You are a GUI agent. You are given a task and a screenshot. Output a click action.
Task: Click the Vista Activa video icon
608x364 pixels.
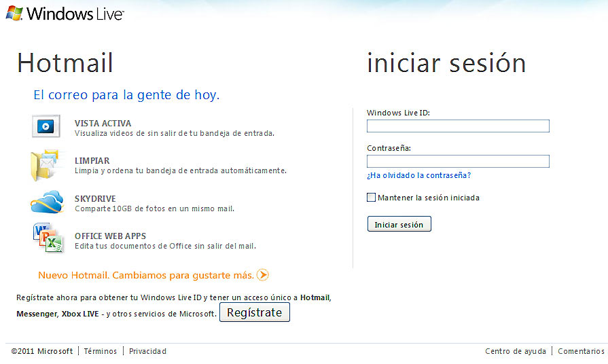coord(46,126)
